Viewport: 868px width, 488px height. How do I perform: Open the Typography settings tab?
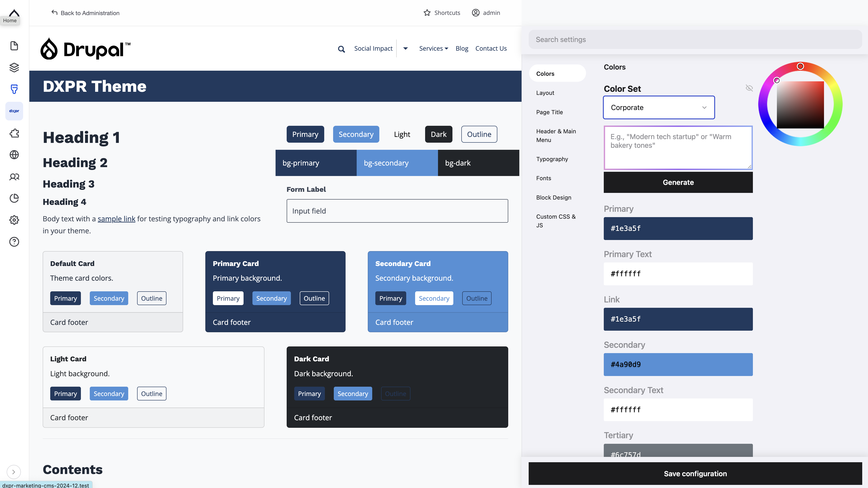click(552, 159)
